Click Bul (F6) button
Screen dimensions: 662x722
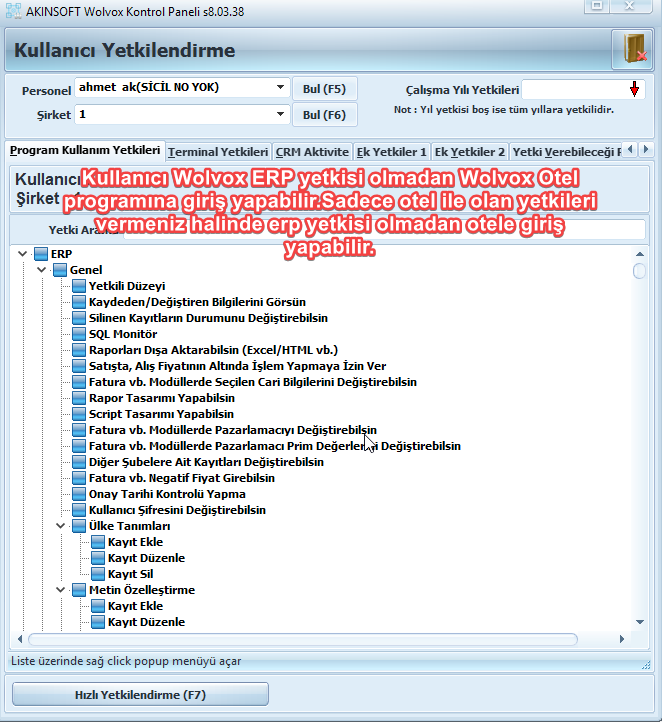click(325, 115)
